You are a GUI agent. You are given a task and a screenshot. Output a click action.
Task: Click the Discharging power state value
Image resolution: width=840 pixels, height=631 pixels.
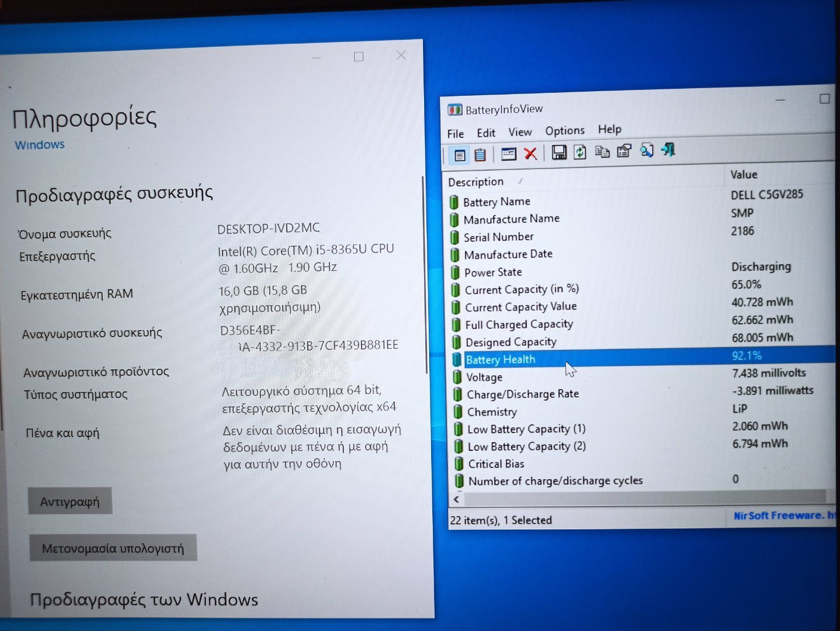tap(761, 266)
